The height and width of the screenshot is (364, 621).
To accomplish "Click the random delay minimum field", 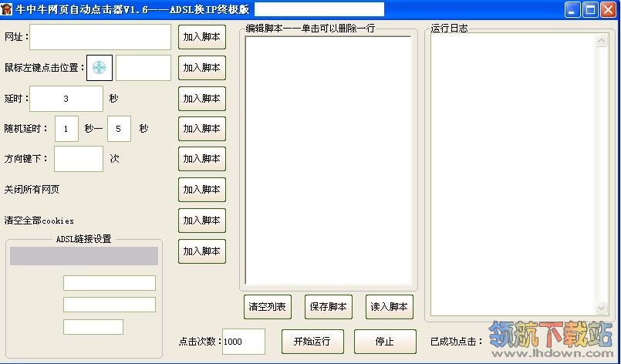I will [66, 129].
